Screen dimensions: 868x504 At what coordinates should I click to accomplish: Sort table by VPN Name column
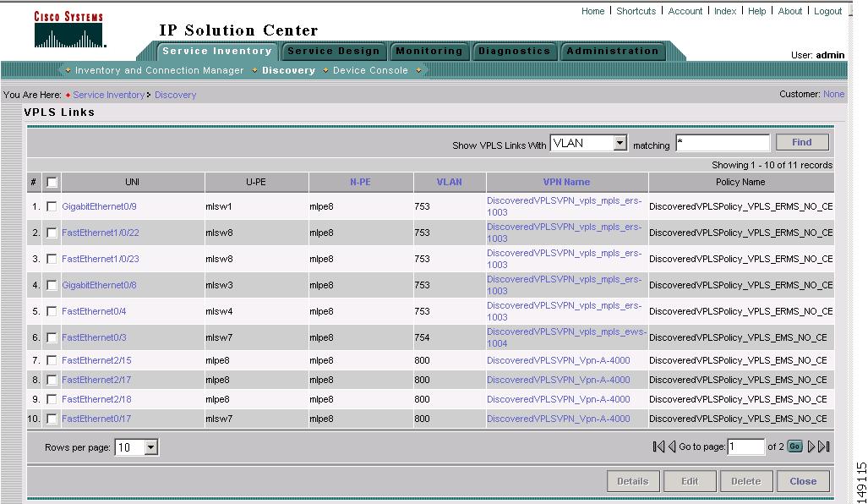pyautogui.click(x=566, y=182)
